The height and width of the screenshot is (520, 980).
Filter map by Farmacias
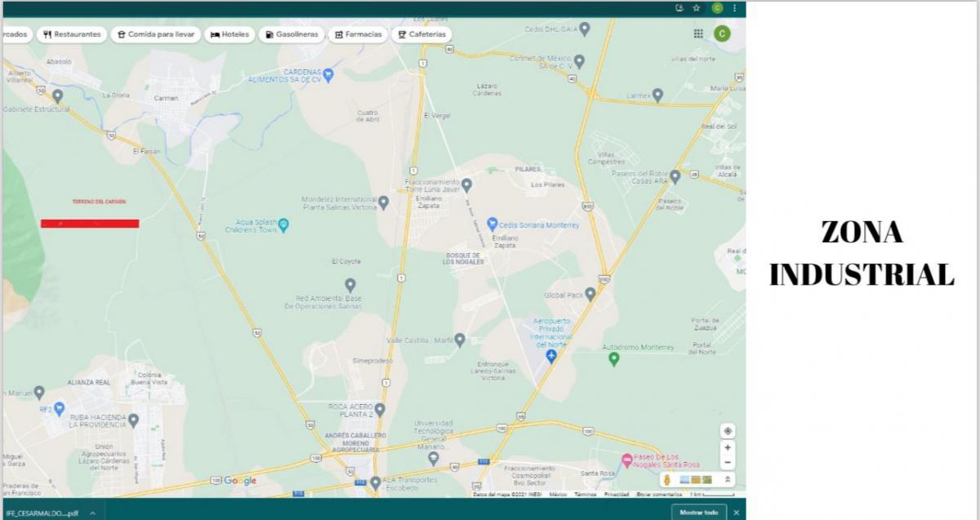[x=359, y=34]
